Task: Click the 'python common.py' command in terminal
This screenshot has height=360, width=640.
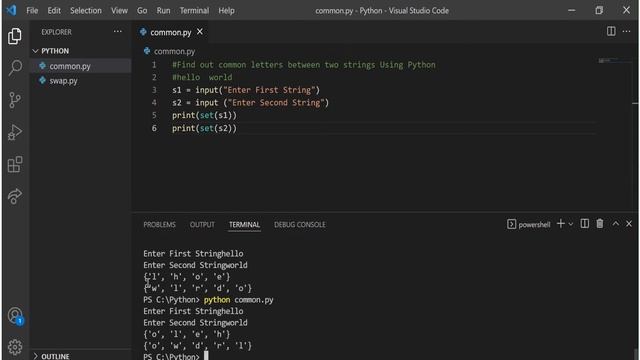Action: [x=238, y=300]
